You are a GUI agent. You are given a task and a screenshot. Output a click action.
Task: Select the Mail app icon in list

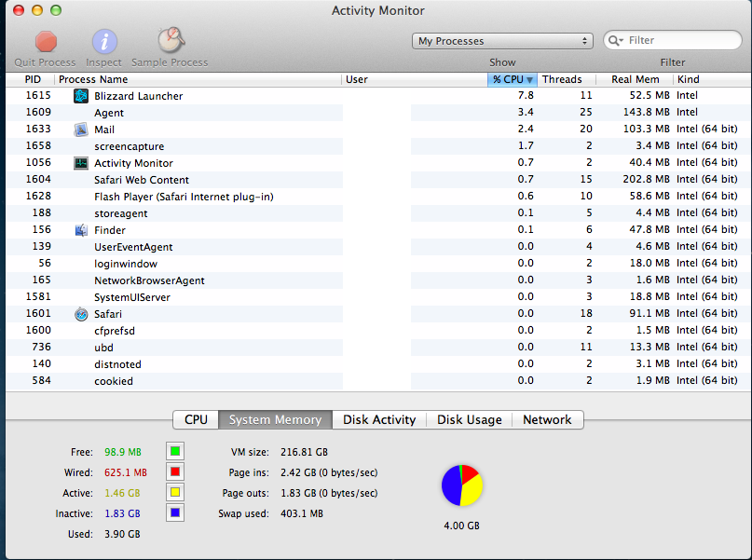[x=80, y=130]
